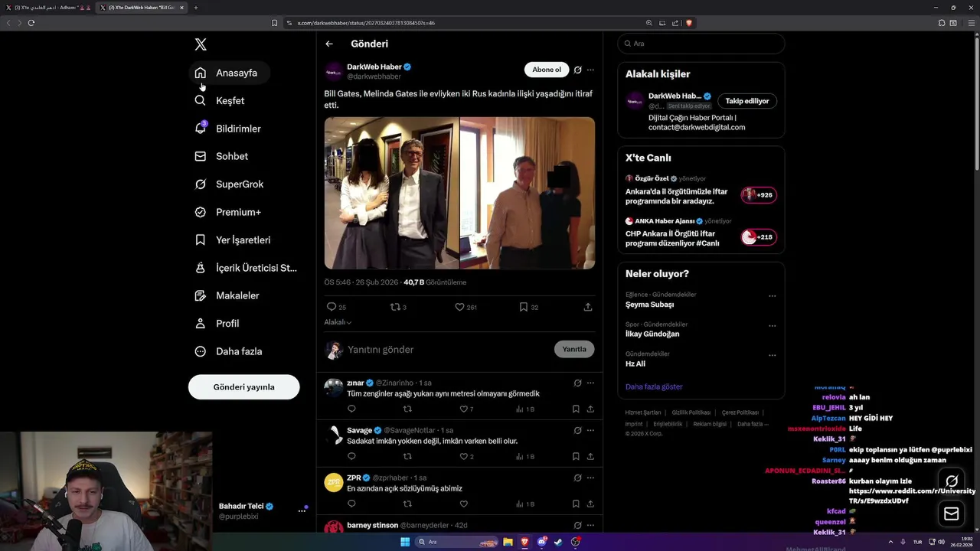The width and height of the screenshot is (980, 551).
Task: Open File Explorer from taskbar
Action: pos(508,542)
